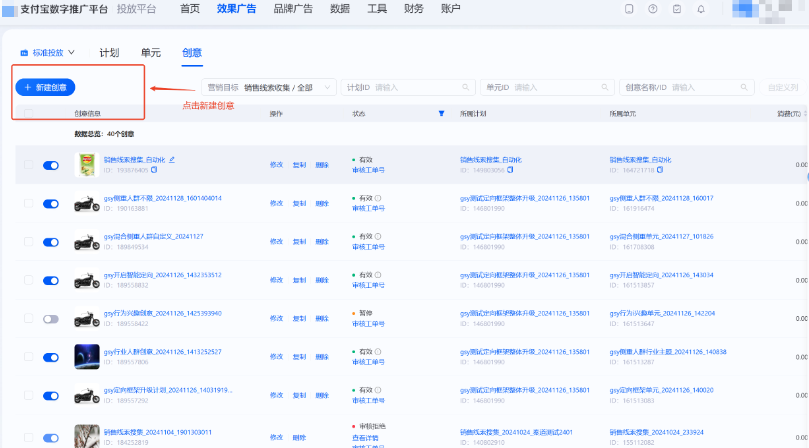The height and width of the screenshot is (448, 809).
Task: Toggle off creative 销售线索搜集_自动化
Action: (51, 165)
